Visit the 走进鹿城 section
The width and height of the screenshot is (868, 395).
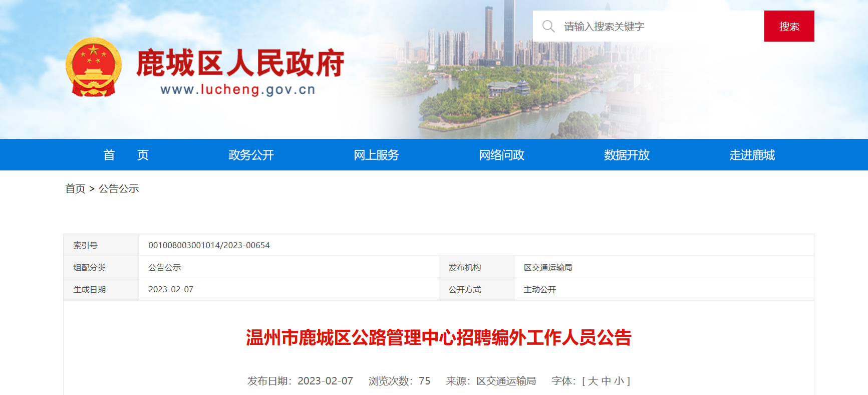click(752, 155)
